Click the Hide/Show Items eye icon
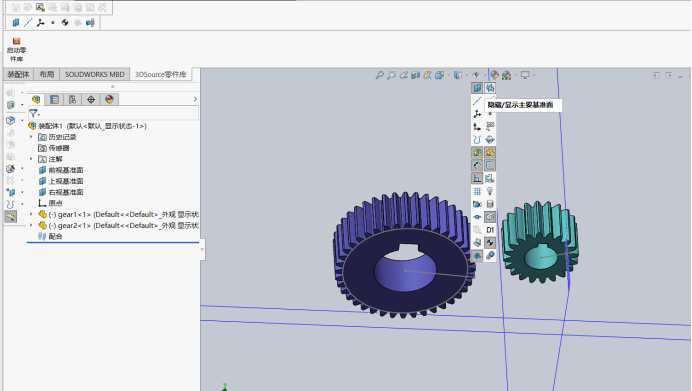692x391 pixels. (476, 75)
